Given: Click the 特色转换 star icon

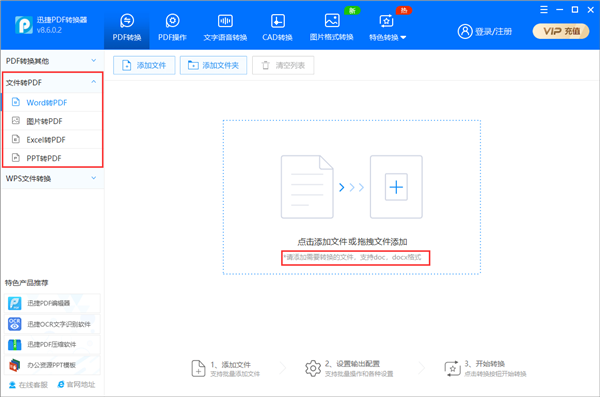Looking at the screenshot, I should 386,21.
